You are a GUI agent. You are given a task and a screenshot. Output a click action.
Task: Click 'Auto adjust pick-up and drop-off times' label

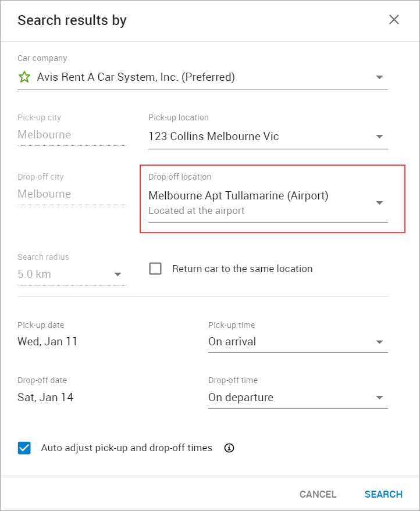(x=126, y=448)
